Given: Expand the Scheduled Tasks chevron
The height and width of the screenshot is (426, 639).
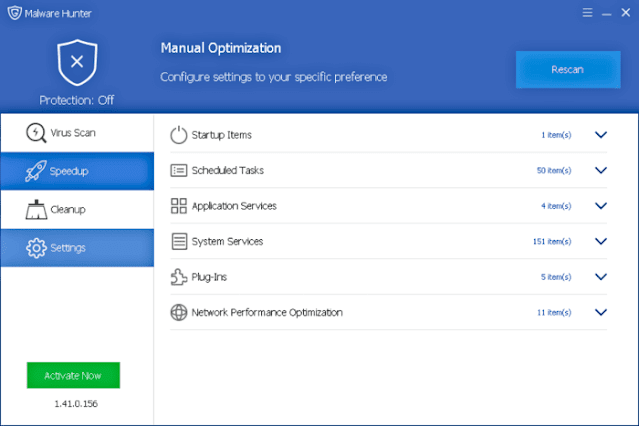Looking at the screenshot, I should click(601, 170).
